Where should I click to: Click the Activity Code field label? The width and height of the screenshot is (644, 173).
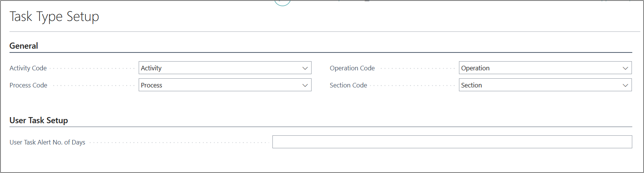point(28,68)
